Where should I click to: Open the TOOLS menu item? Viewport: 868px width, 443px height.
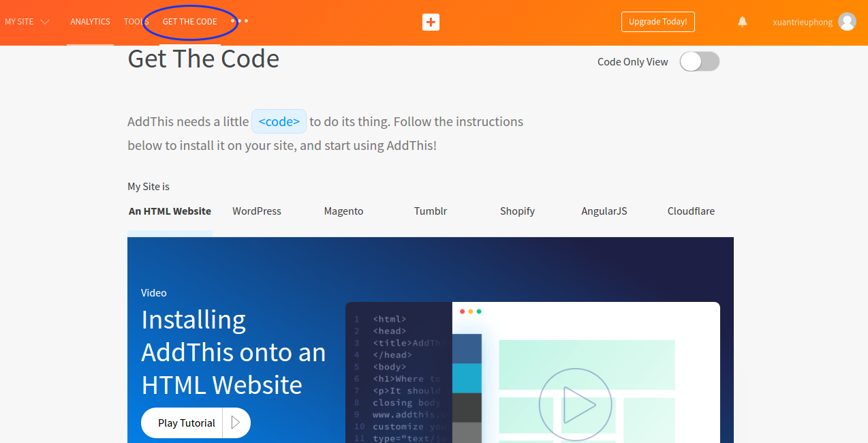(136, 22)
